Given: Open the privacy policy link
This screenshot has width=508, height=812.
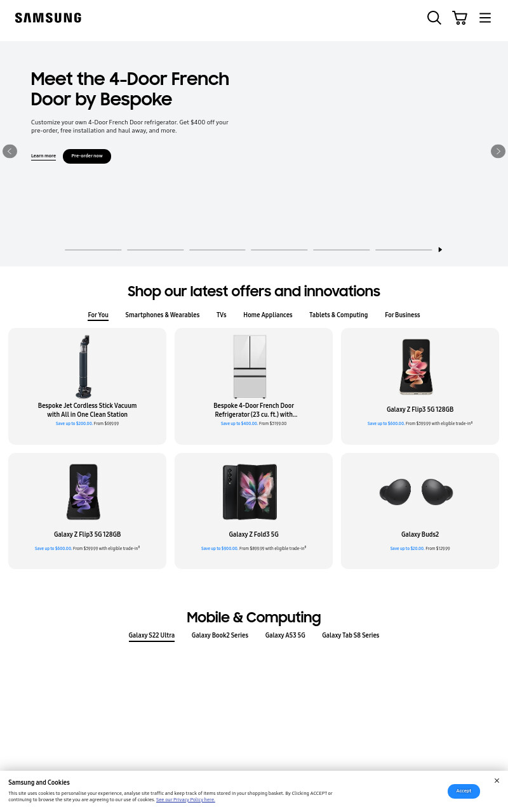Looking at the screenshot, I should tap(185, 800).
